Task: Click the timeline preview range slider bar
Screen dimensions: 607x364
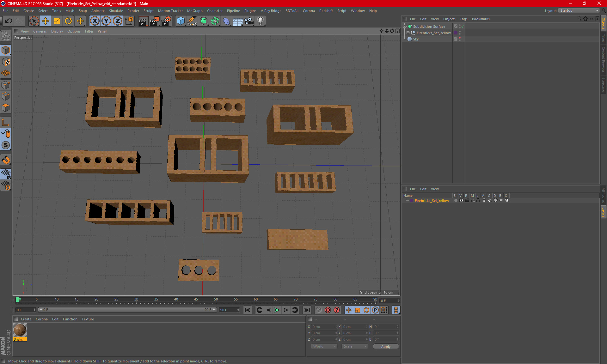Action: tap(127, 310)
